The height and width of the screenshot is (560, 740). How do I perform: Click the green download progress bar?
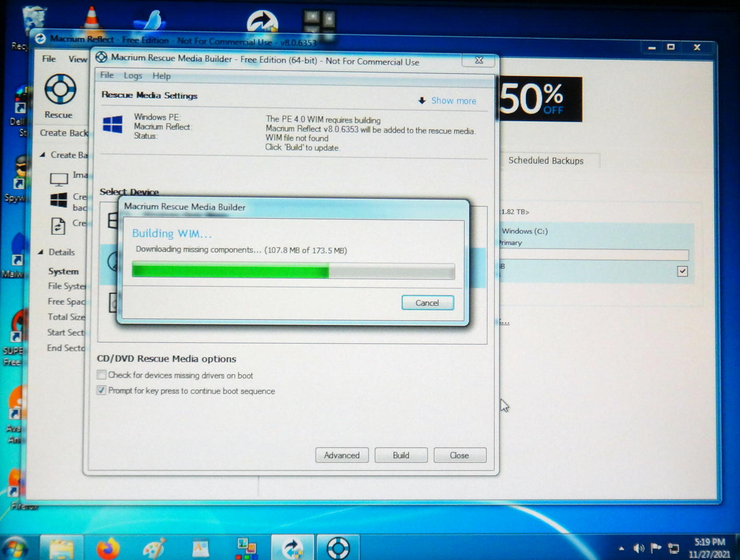293,271
